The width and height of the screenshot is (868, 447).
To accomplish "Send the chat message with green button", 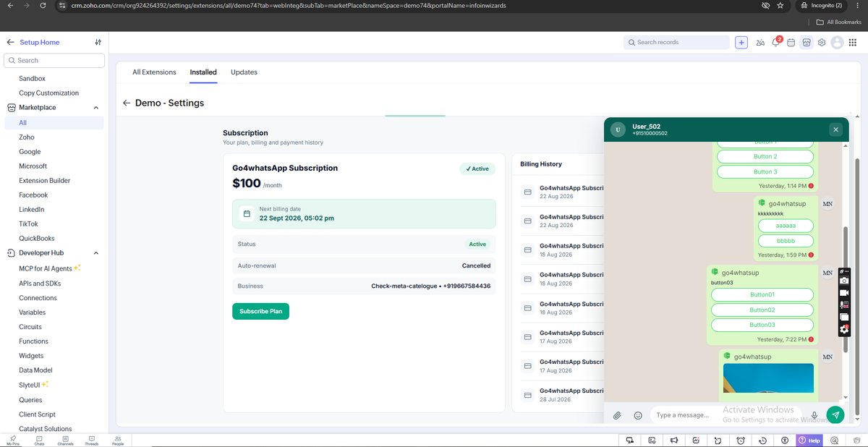I will (835, 415).
